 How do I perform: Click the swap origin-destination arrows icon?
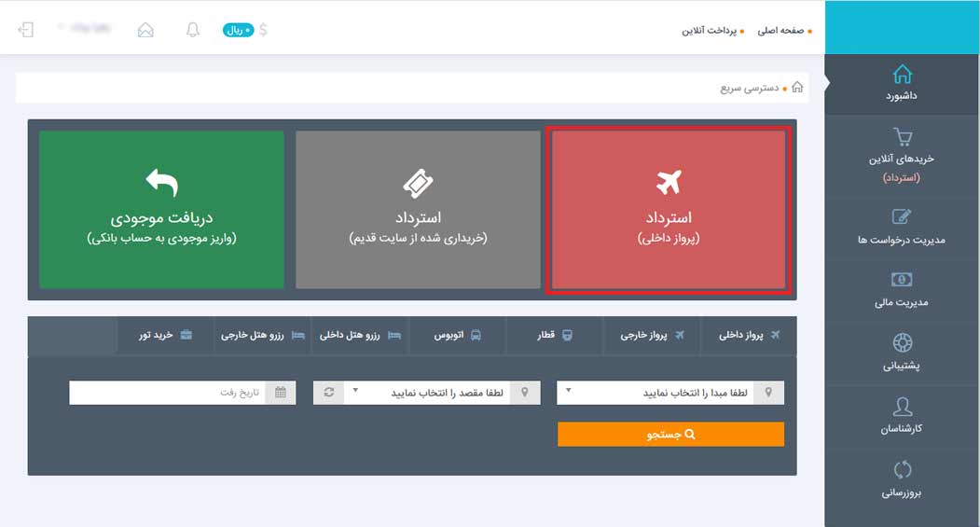328,393
